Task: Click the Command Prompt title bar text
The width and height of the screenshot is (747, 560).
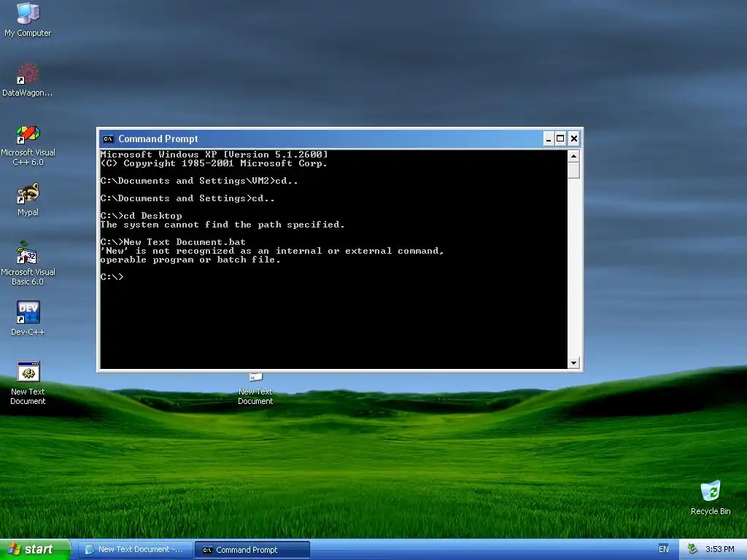Action: tap(158, 139)
